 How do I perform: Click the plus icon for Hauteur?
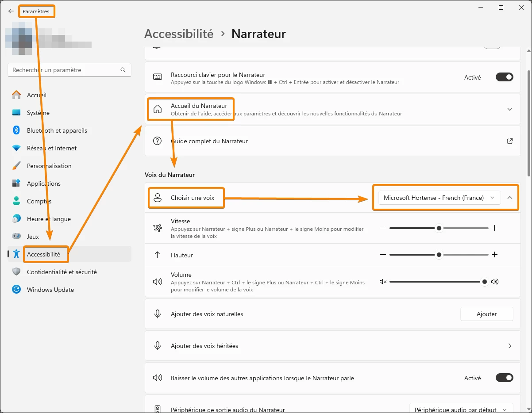tap(495, 255)
